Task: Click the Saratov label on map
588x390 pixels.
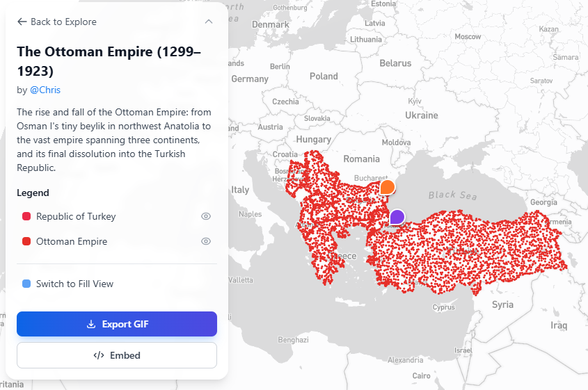Action: [x=541, y=81]
